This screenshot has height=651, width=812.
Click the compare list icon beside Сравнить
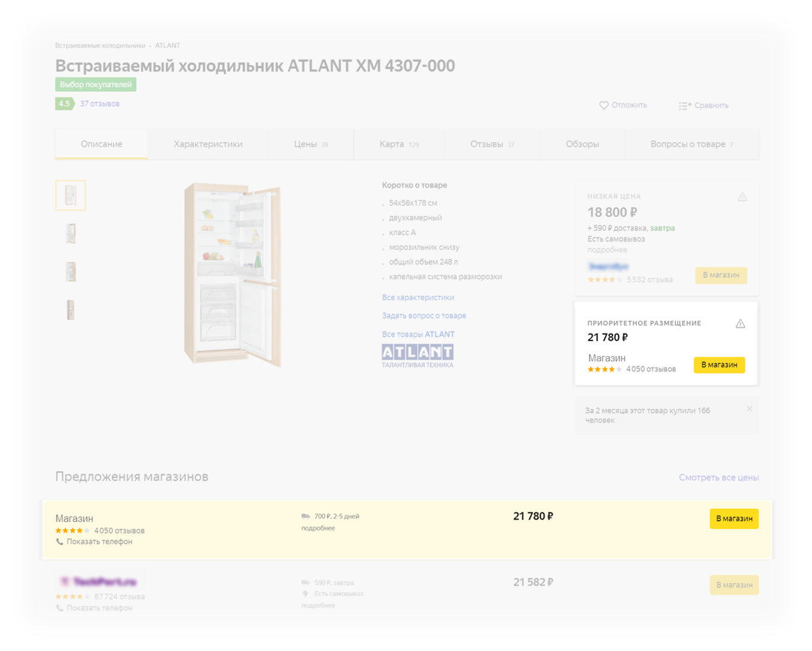point(685,106)
